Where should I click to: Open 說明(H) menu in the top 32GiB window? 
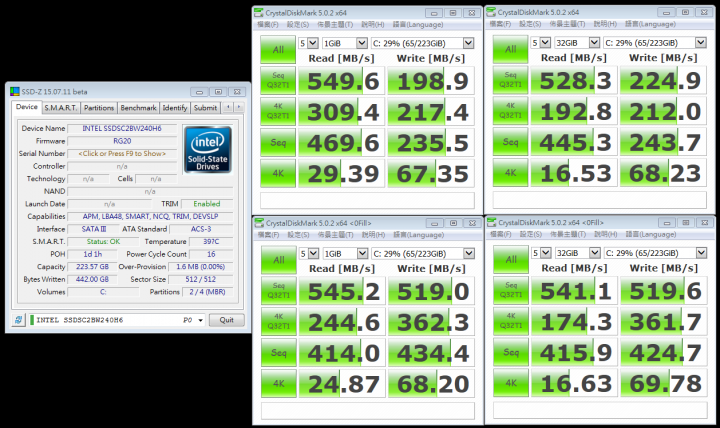tap(605, 24)
